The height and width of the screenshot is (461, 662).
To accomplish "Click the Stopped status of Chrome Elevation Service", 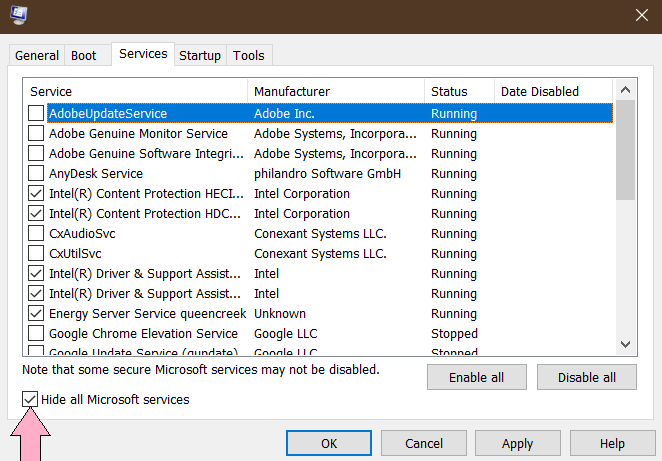I will pyautogui.click(x=454, y=334).
